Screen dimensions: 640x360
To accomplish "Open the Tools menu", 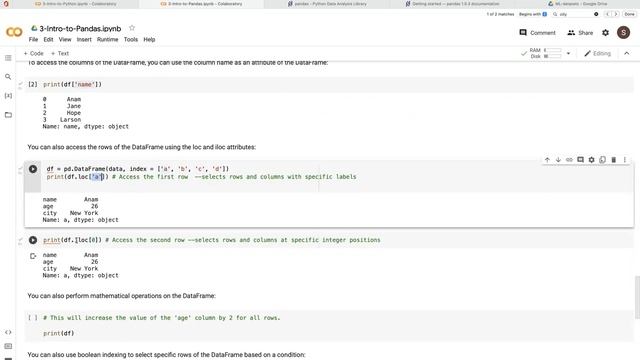I will coord(131,40).
